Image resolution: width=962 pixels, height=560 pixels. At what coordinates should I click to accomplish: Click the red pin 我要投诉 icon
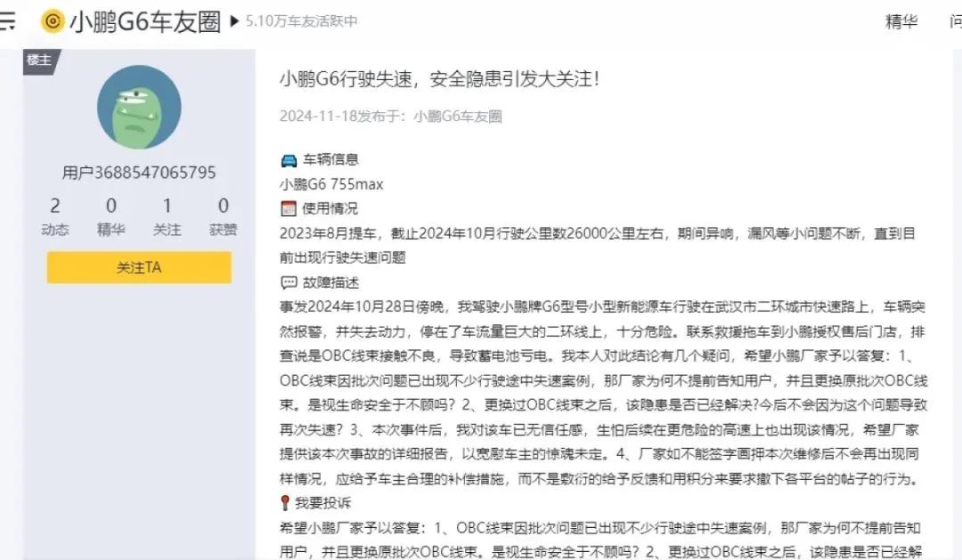tap(285, 503)
